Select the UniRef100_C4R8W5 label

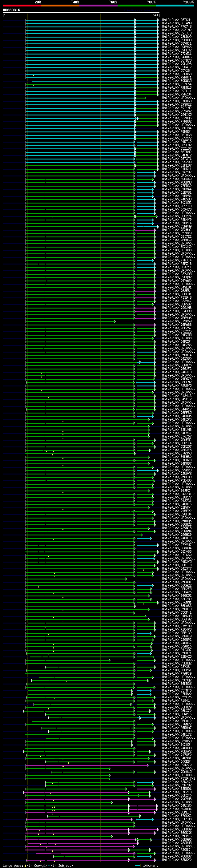coord(177,417)
